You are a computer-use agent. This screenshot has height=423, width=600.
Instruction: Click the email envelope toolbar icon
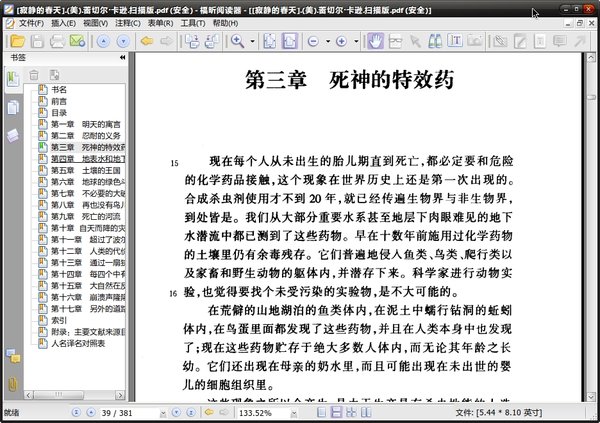pyautogui.click(x=78, y=41)
